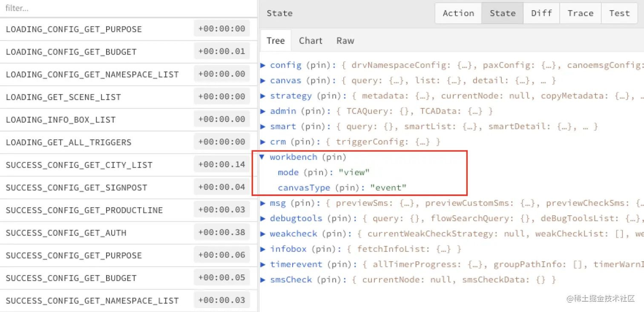Expand the config state node
Screen dimensions: 644x312
pyautogui.click(x=263, y=65)
